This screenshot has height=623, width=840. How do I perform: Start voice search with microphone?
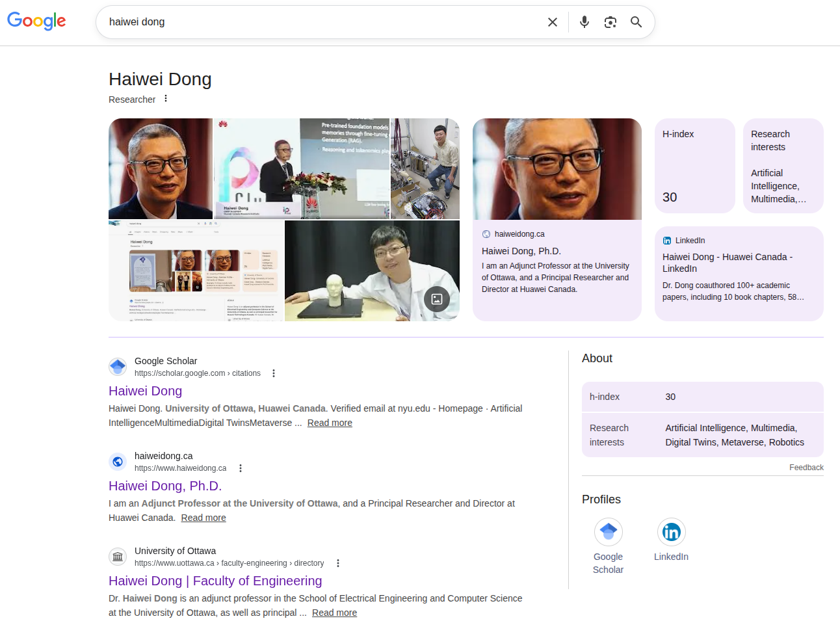584,22
